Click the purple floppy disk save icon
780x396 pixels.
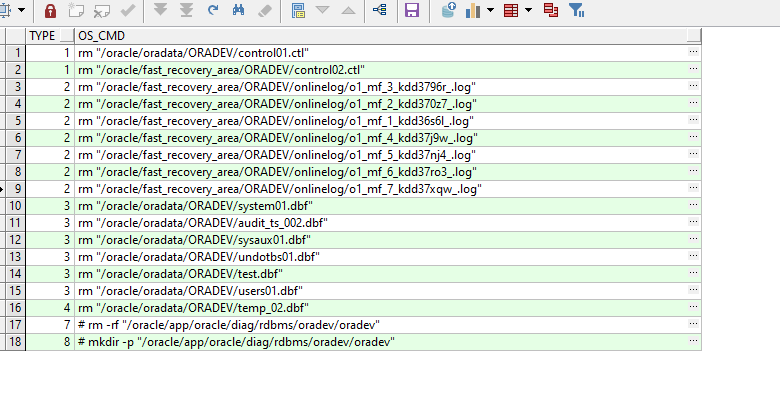point(412,10)
